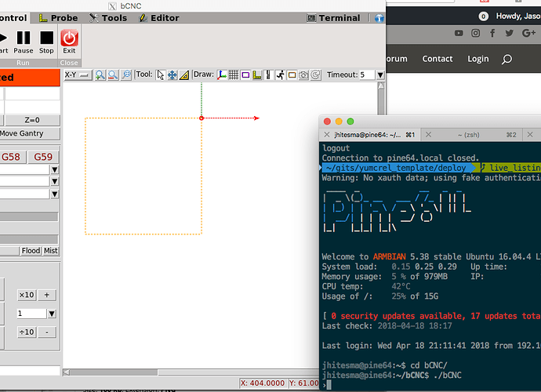Click the Stop run button
Image resolution: width=541 pixels, height=392 pixels.
pyautogui.click(x=46, y=42)
